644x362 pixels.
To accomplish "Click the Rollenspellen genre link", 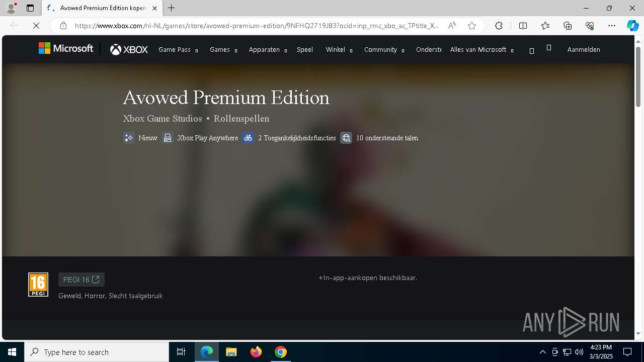I will 242,119.
